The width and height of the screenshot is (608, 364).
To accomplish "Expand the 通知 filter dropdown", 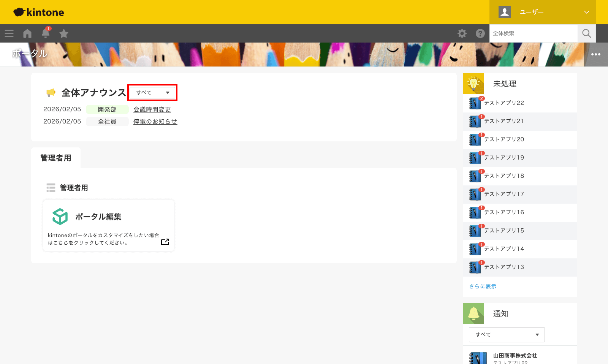I will point(507,335).
